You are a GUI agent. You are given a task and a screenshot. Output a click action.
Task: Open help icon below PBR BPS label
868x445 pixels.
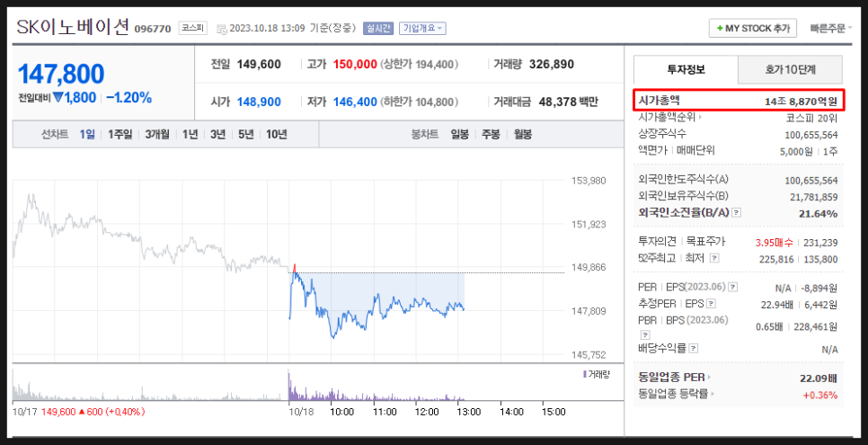[644, 334]
